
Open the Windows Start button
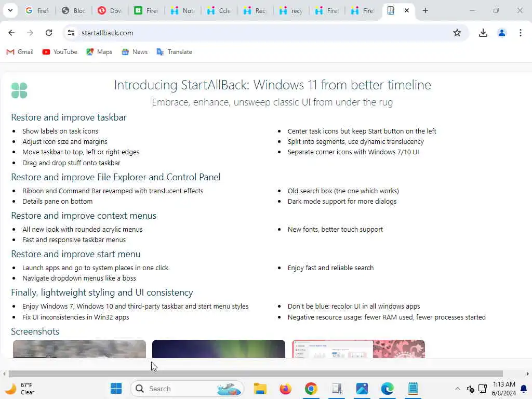(116, 389)
